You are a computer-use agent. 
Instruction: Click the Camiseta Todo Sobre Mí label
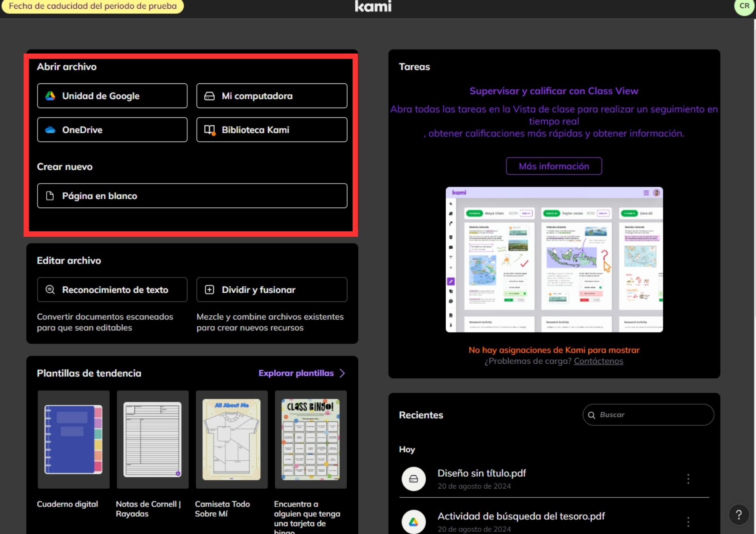coord(222,509)
